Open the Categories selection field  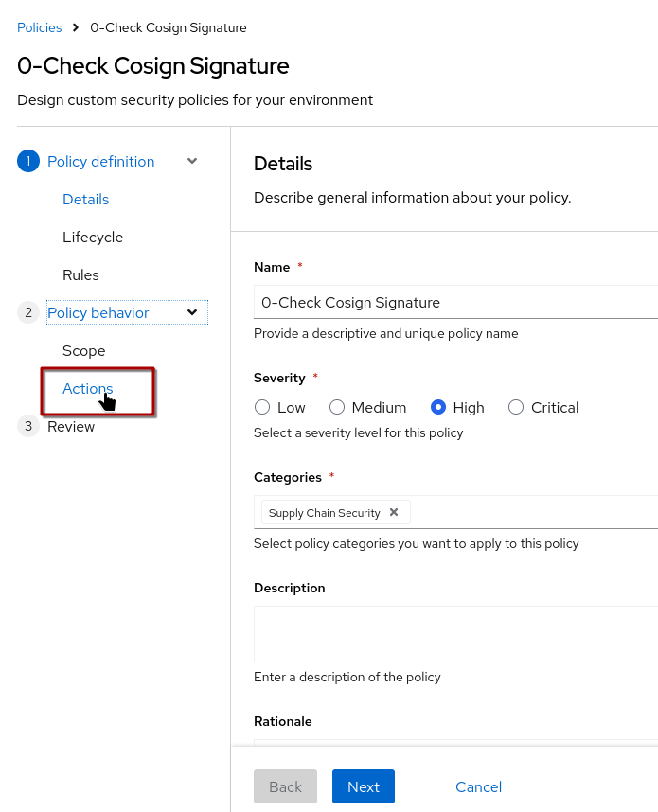pos(530,512)
